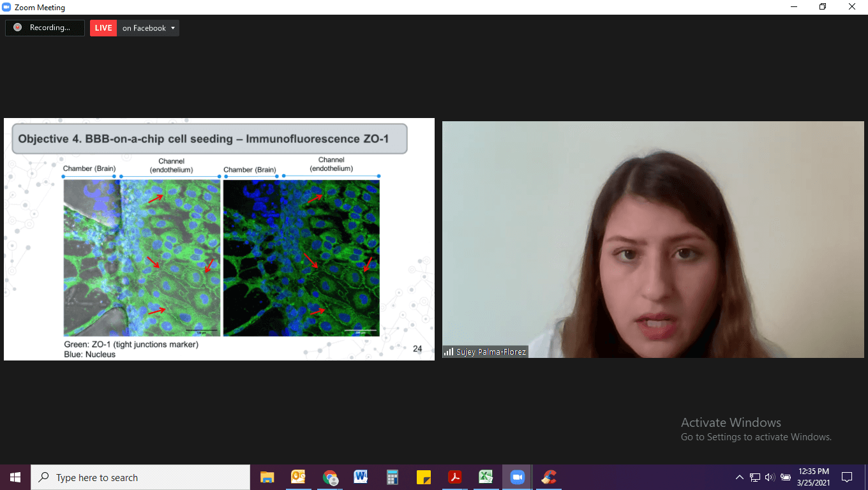This screenshot has height=490, width=868.
Task: Click the Zoom taskbar icon
Action: pos(517,477)
